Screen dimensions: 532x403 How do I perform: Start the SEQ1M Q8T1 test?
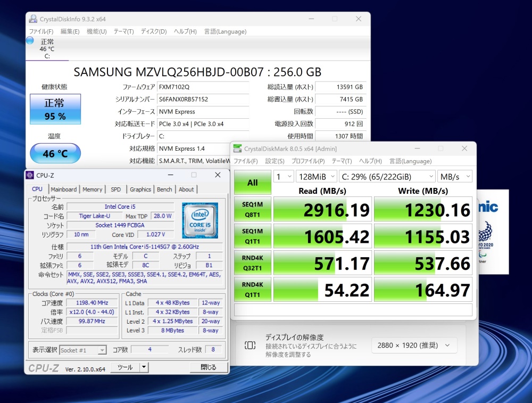click(252, 209)
